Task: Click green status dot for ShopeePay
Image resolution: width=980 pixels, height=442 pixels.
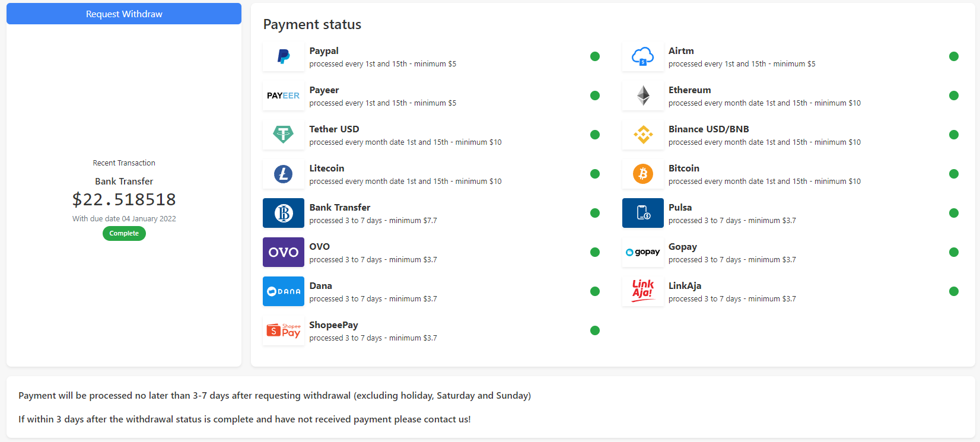Action: click(595, 330)
